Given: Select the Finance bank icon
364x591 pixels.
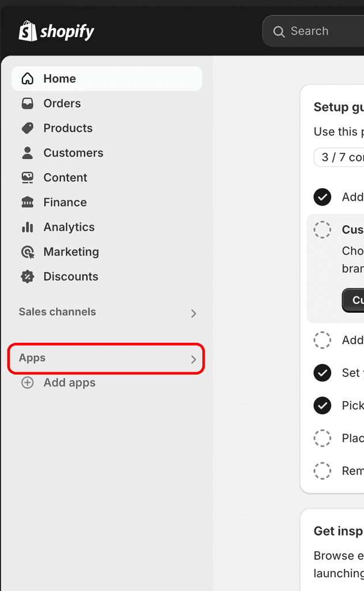Looking at the screenshot, I should (x=27, y=202).
